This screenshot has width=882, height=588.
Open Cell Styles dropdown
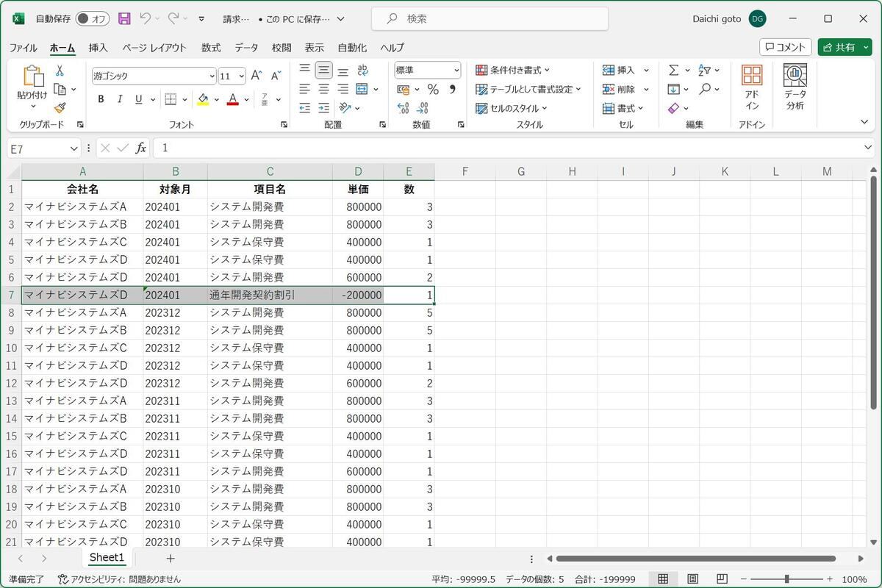click(x=512, y=109)
